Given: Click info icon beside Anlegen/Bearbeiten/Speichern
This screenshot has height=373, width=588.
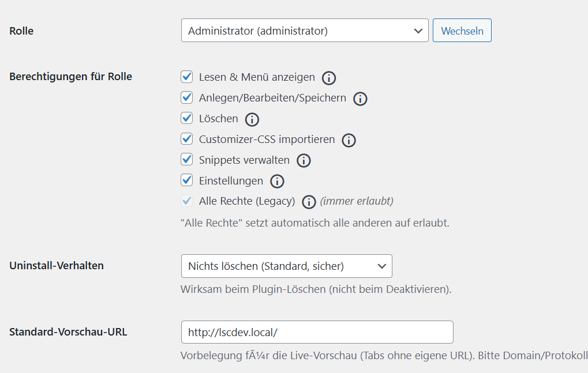Looking at the screenshot, I should pos(360,99).
